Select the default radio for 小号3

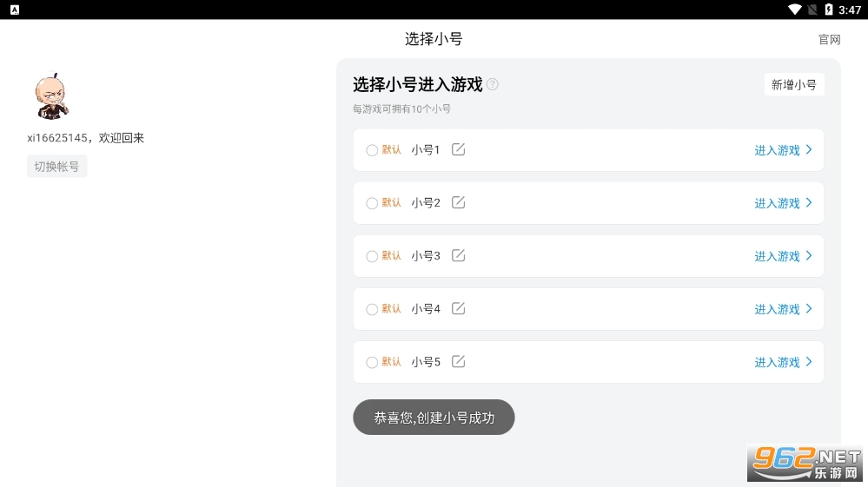[x=372, y=256]
